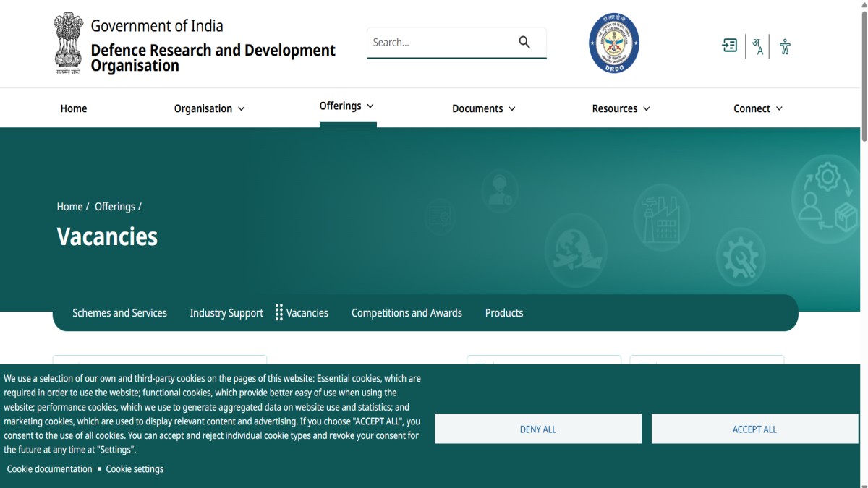
Task: Select the Industry Support tab
Action: point(226,313)
